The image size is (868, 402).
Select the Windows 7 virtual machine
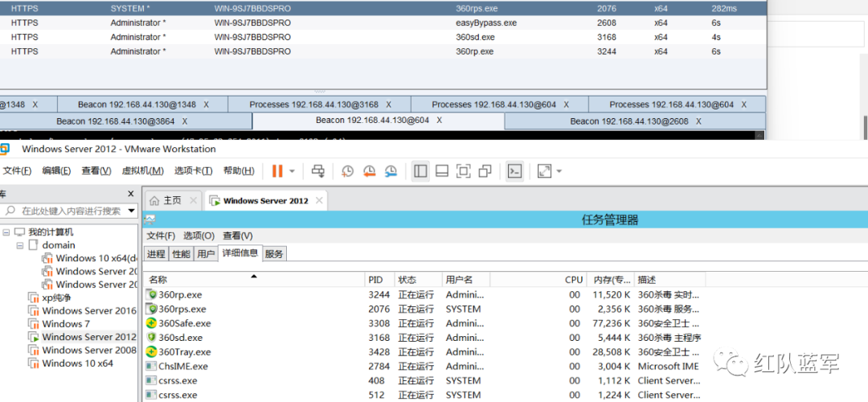click(66, 324)
